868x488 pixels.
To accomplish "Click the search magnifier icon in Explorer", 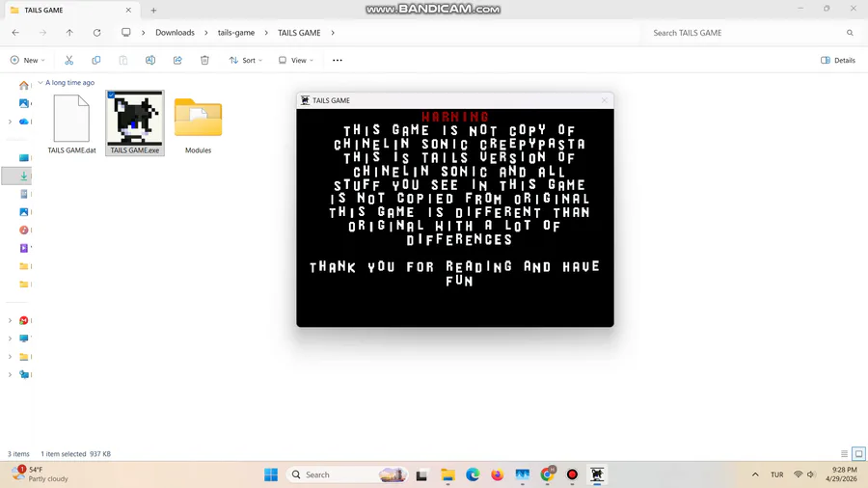I will coord(850,33).
